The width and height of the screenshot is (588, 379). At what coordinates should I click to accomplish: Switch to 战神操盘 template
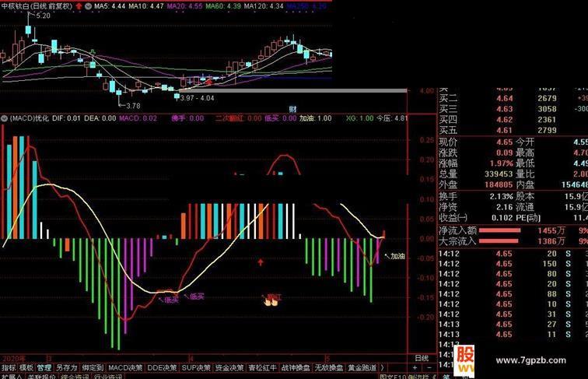(296, 368)
